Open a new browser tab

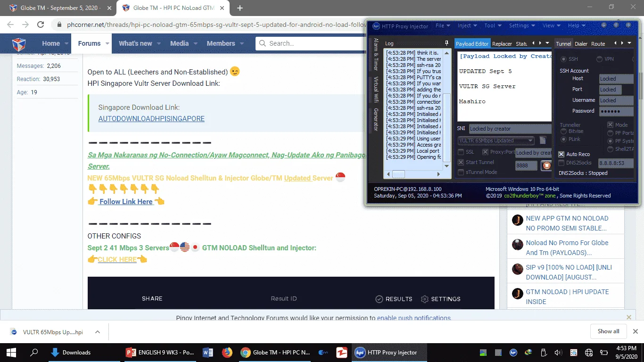pos(240,8)
